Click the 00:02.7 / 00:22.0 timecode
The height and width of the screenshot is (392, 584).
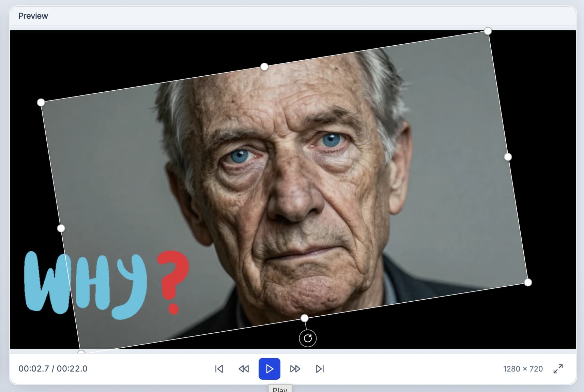point(53,369)
